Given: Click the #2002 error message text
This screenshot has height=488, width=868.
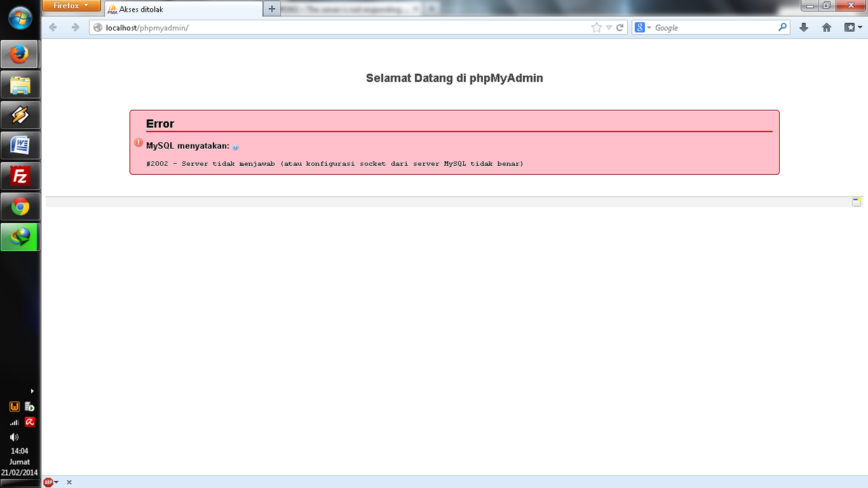Looking at the screenshot, I should click(334, 164).
